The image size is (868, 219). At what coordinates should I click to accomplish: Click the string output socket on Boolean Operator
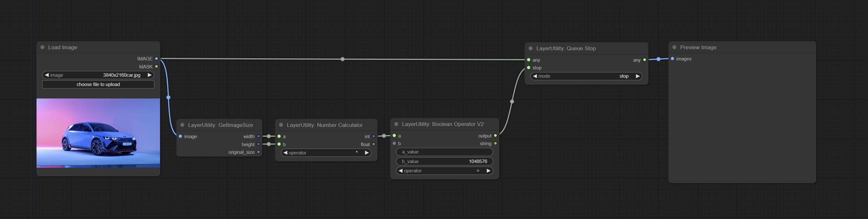tap(495, 144)
